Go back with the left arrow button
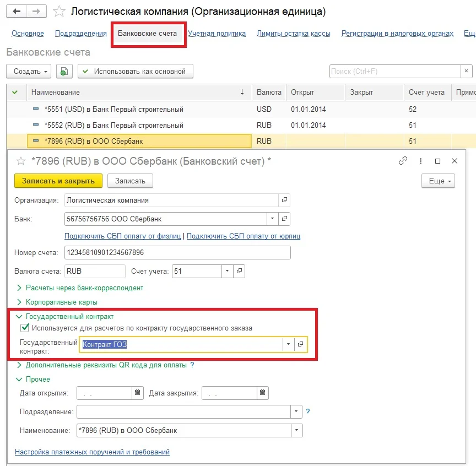Viewport: 476px width, 466px height. click(17, 12)
